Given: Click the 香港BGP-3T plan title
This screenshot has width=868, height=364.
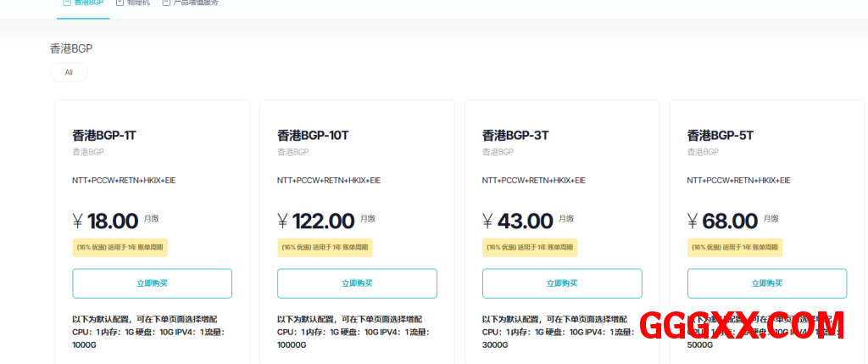Looking at the screenshot, I should (x=515, y=135).
